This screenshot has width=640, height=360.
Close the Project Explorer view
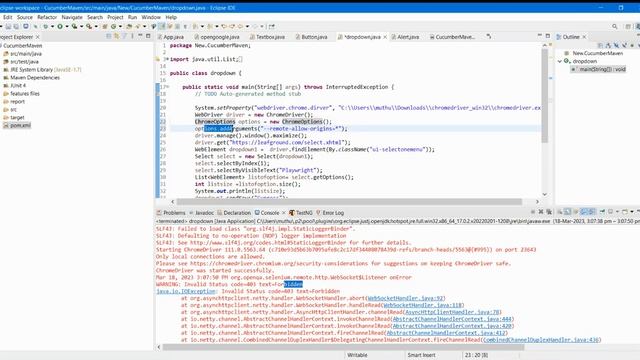click(x=38, y=37)
